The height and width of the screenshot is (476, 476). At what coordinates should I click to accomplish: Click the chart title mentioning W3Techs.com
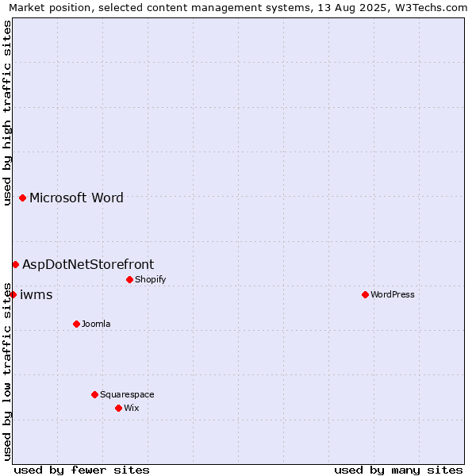click(x=238, y=8)
